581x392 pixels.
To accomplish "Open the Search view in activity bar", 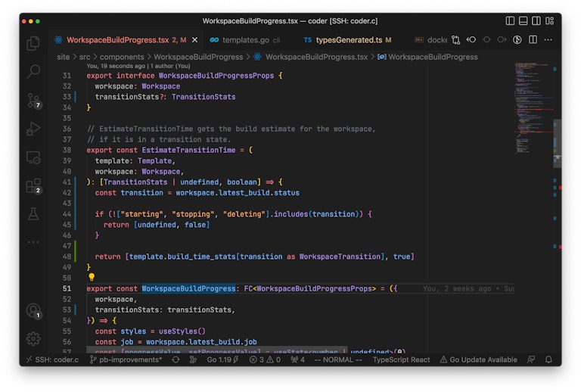I will click(33, 72).
